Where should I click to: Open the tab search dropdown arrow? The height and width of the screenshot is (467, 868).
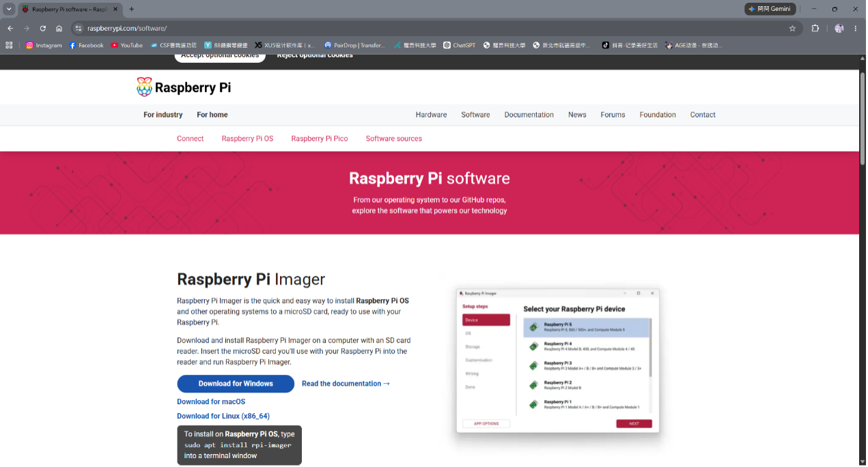pyautogui.click(x=9, y=9)
